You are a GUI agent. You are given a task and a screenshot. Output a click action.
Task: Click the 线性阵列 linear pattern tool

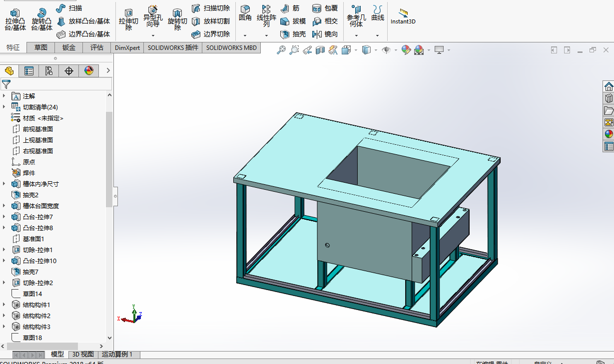pyautogui.click(x=266, y=16)
